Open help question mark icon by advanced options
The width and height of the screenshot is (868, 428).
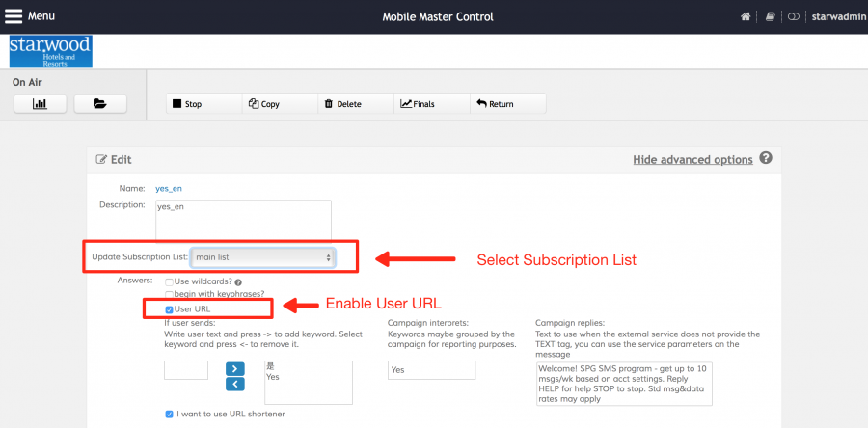click(x=766, y=158)
